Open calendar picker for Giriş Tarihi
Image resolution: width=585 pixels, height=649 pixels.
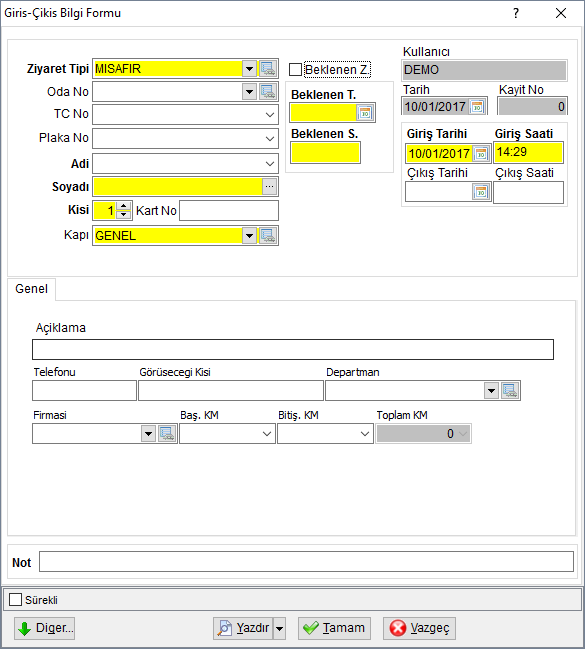click(x=481, y=154)
